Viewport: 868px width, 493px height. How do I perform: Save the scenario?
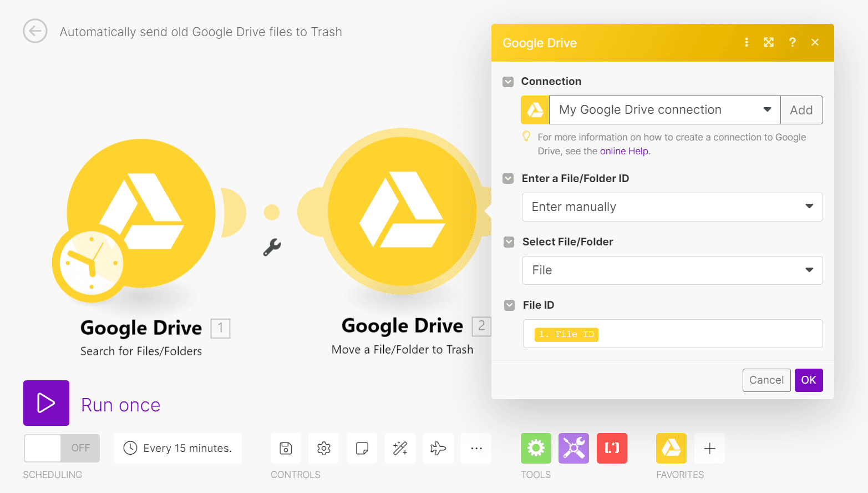pyautogui.click(x=286, y=448)
